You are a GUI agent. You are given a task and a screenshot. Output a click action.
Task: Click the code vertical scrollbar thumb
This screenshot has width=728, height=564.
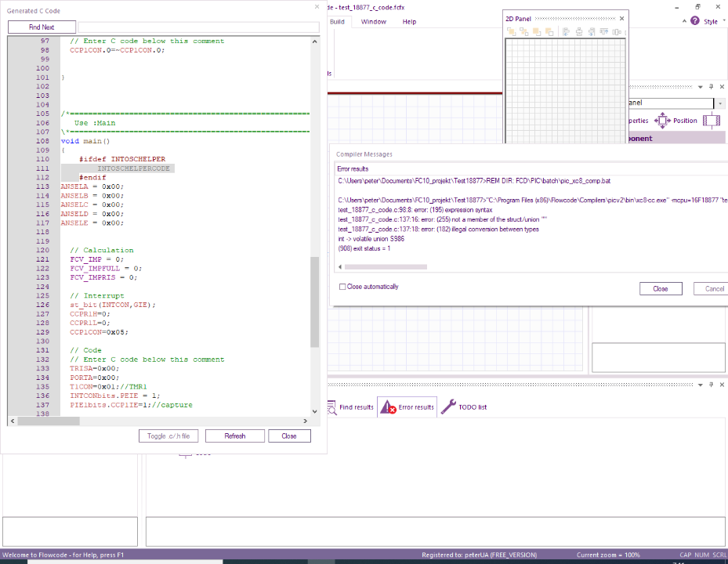(315, 302)
